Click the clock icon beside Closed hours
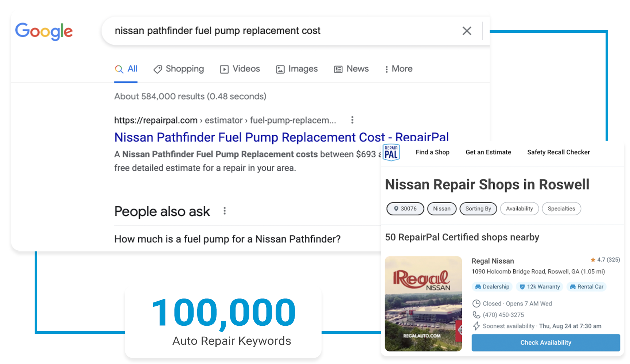Viewport: 630px width, 364px height. coord(476,304)
